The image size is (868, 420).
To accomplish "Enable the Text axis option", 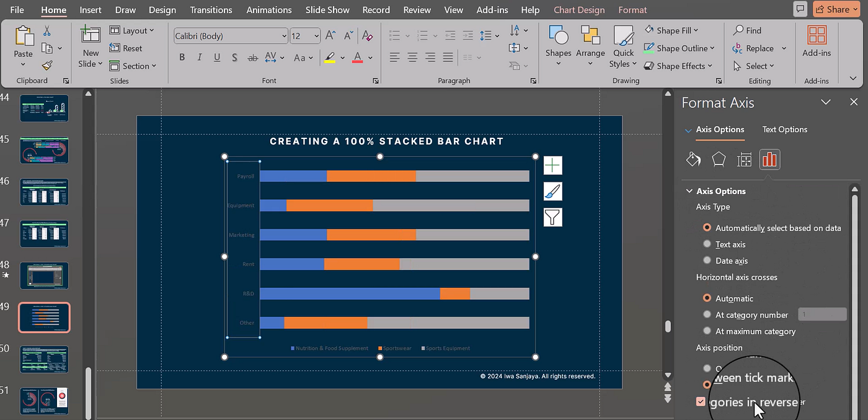I will (x=707, y=244).
